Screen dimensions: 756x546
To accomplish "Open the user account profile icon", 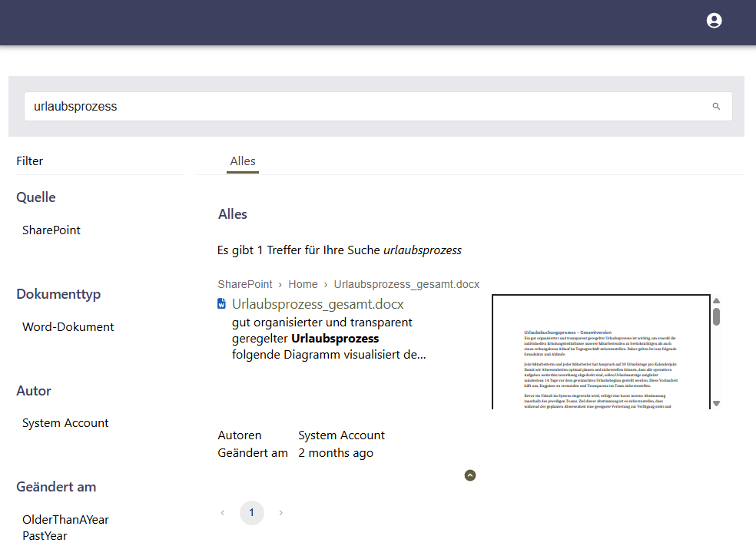I will pos(714,21).
